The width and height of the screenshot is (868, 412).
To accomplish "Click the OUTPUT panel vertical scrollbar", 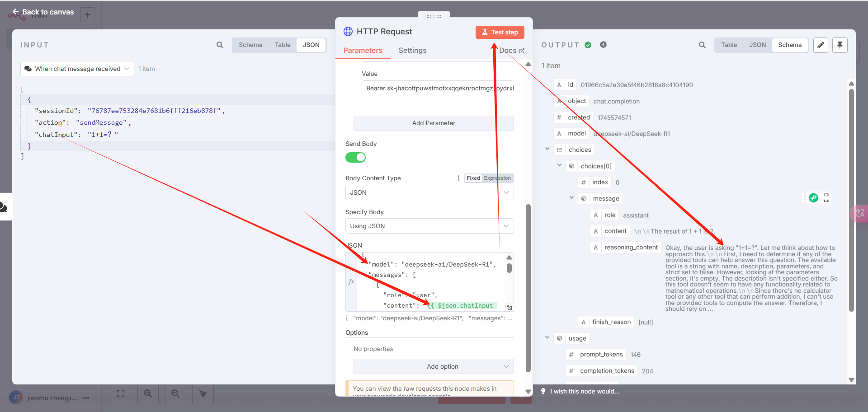I will tap(851, 200).
